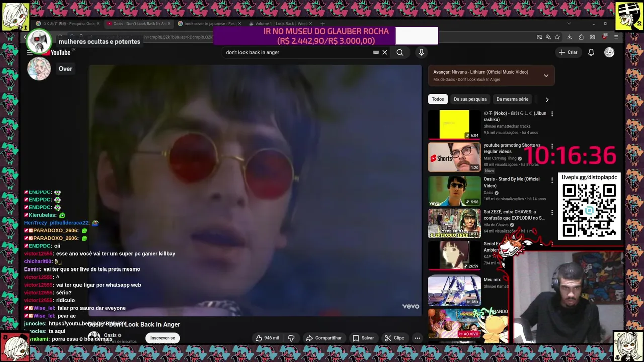644x362 pixels.
Task: Open options for youtube promoting Shorts video
Action: pyautogui.click(x=552, y=146)
